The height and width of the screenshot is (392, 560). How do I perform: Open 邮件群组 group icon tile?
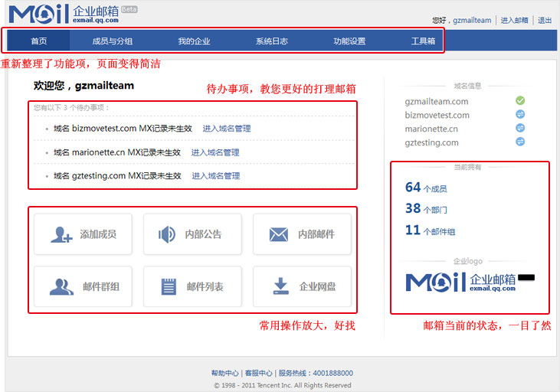61,287
